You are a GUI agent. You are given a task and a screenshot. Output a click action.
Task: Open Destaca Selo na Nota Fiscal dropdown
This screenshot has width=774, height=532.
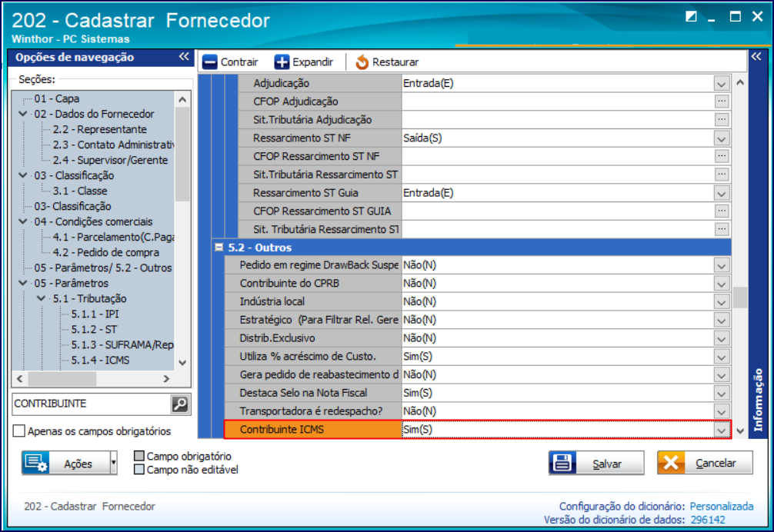[722, 393]
